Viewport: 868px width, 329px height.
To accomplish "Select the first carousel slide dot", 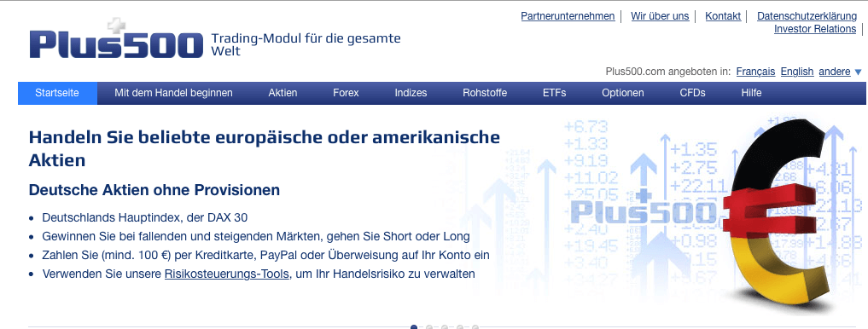I will click(414, 327).
